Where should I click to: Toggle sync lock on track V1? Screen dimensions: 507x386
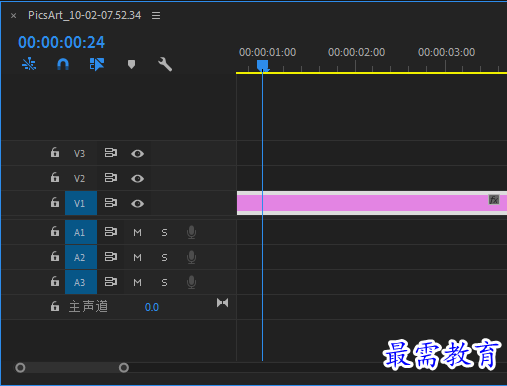[111, 202]
